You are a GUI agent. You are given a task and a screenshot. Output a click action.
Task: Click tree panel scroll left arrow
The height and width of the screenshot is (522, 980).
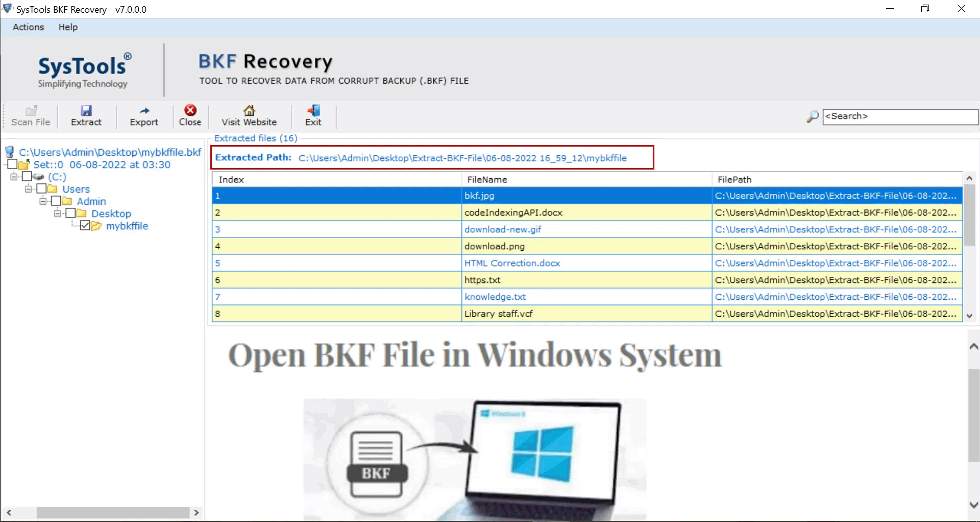[x=9, y=512]
